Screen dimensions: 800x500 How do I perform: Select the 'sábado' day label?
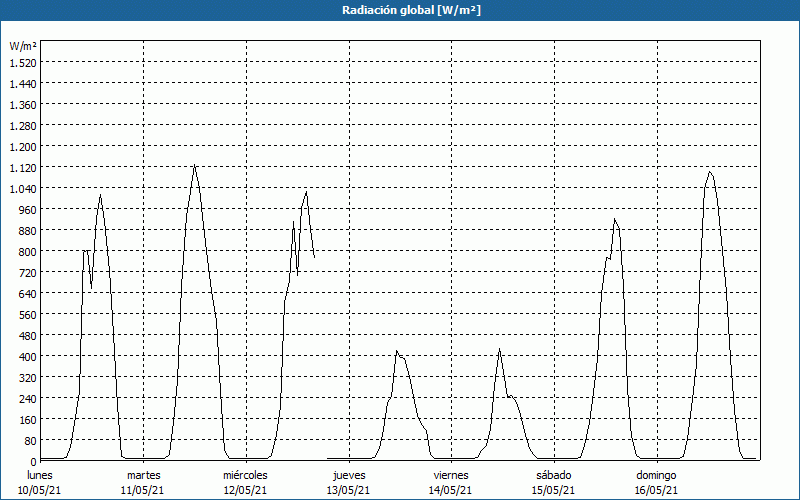click(x=554, y=475)
